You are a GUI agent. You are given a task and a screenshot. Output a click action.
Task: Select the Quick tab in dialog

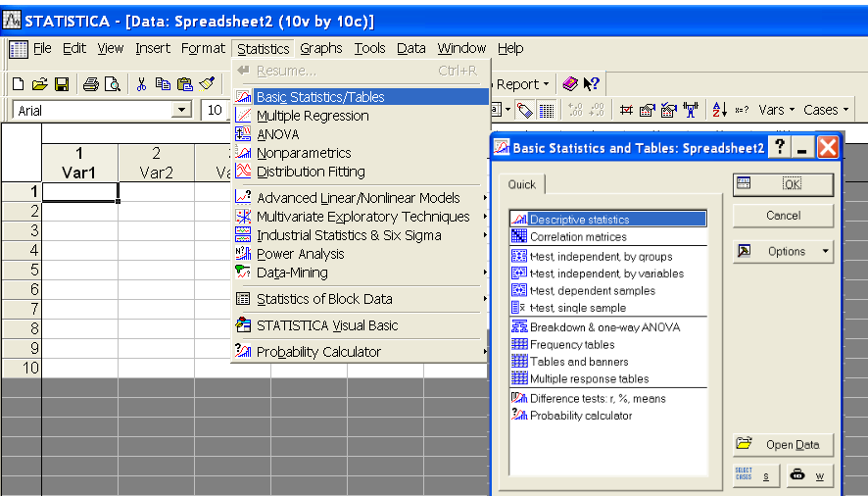click(x=522, y=184)
